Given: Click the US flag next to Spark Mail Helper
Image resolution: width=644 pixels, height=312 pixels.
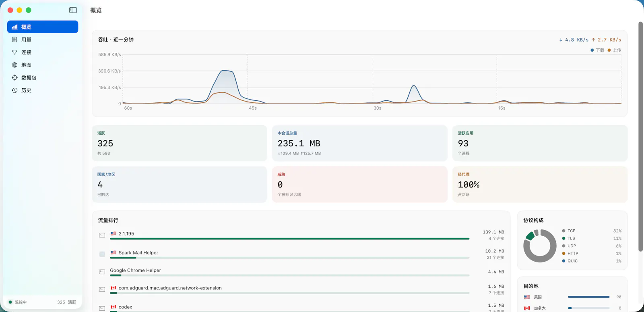Looking at the screenshot, I should [114, 252].
